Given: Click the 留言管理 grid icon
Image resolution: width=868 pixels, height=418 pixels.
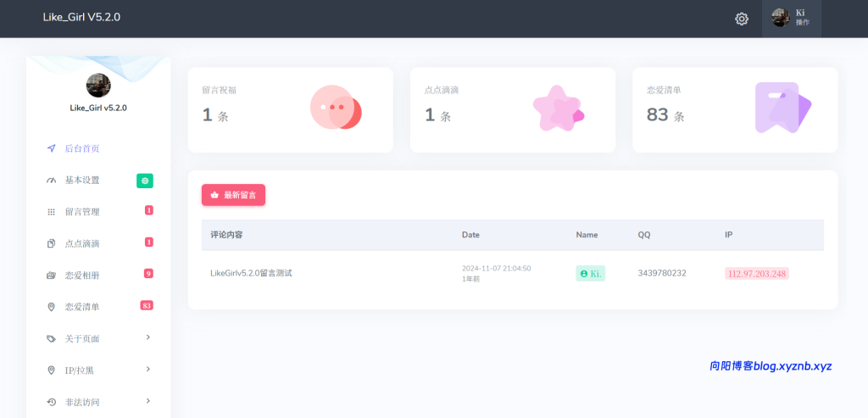Looking at the screenshot, I should [x=52, y=212].
